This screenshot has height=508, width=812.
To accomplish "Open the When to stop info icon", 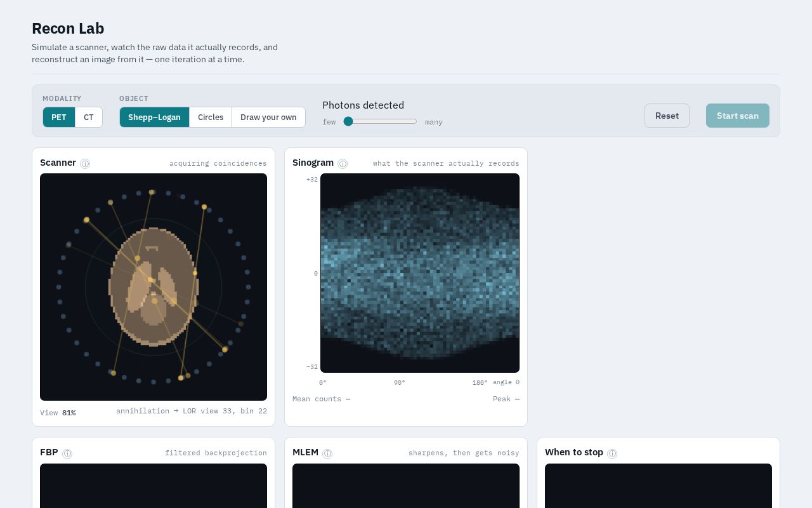I will (x=612, y=453).
